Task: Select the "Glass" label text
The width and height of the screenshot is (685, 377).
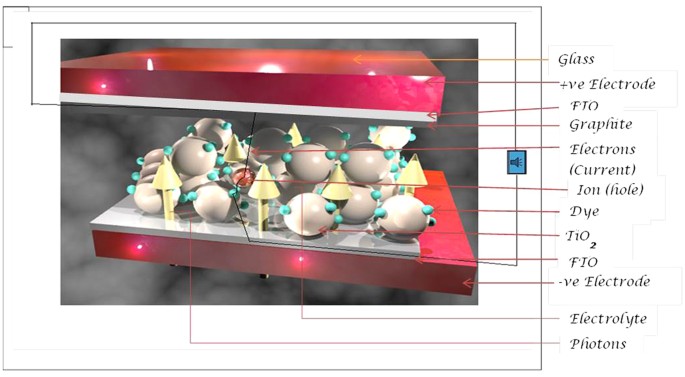Action: point(576,59)
